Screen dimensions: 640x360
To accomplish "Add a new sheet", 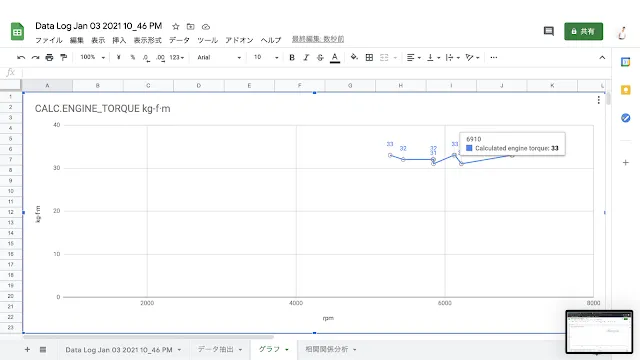I will 27,349.
